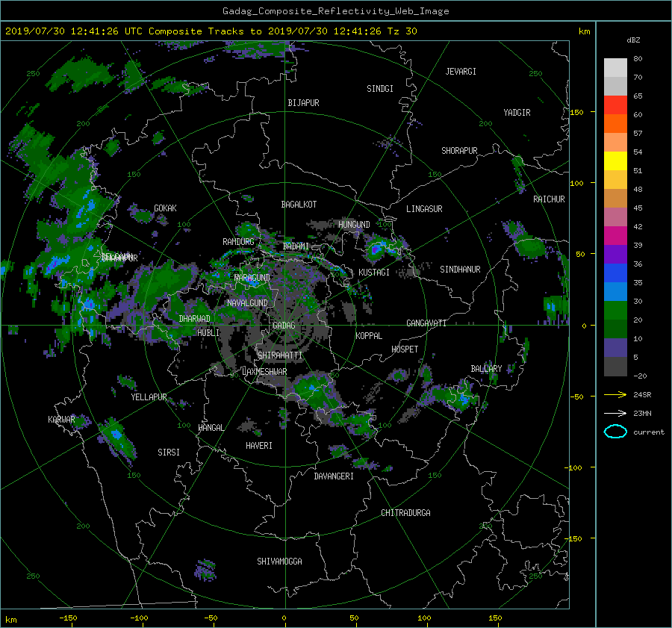Click the Gadag_Composite_Reflectivity_Web_Image title
The width and height of the screenshot is (672, 628).
(335, 11)
